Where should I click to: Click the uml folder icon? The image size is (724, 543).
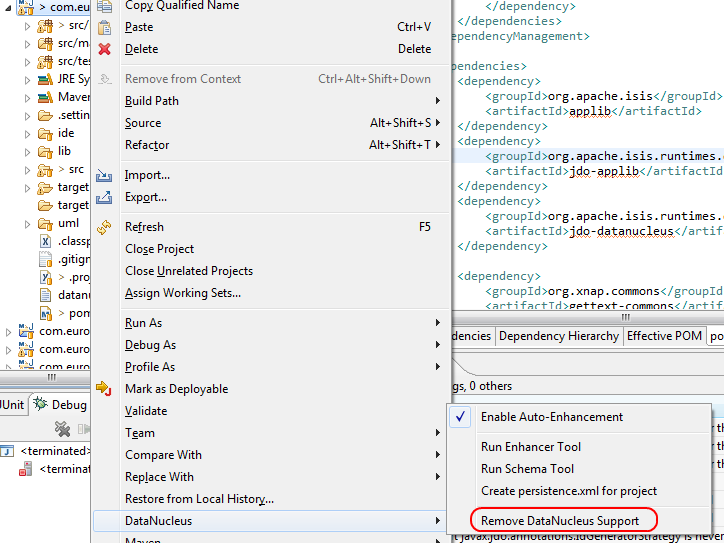click(x=45, y=223)
